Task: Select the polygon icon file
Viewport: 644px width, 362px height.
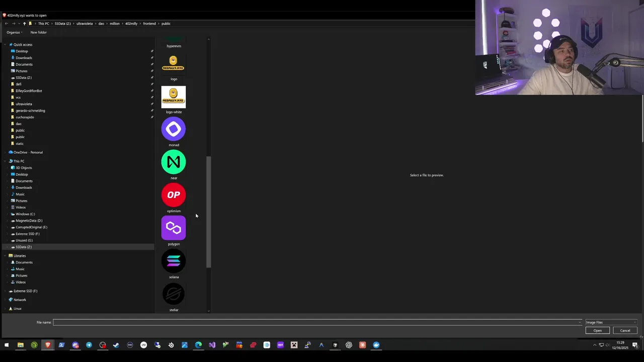Action: click(x=174, y=228)
